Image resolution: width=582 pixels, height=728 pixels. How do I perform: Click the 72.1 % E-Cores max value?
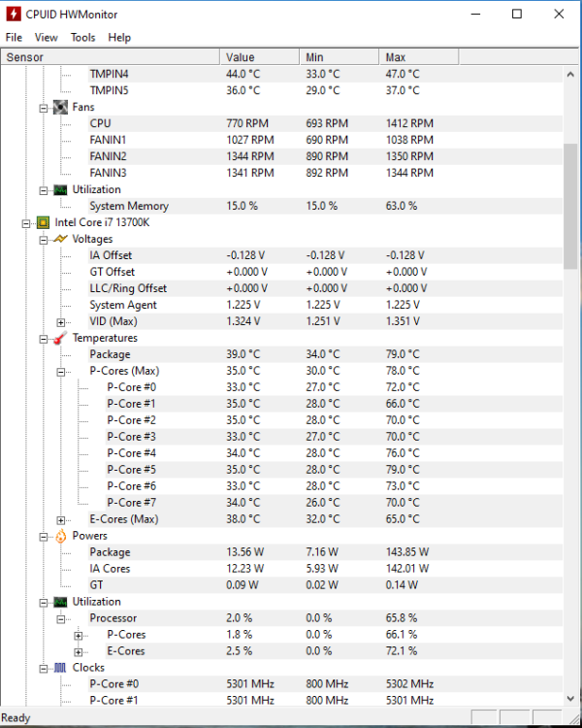(402, 651)
